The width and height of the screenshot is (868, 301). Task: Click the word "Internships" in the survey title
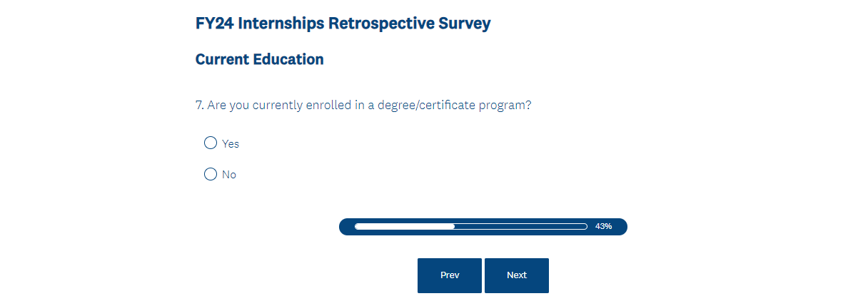[x=281, y=24]
